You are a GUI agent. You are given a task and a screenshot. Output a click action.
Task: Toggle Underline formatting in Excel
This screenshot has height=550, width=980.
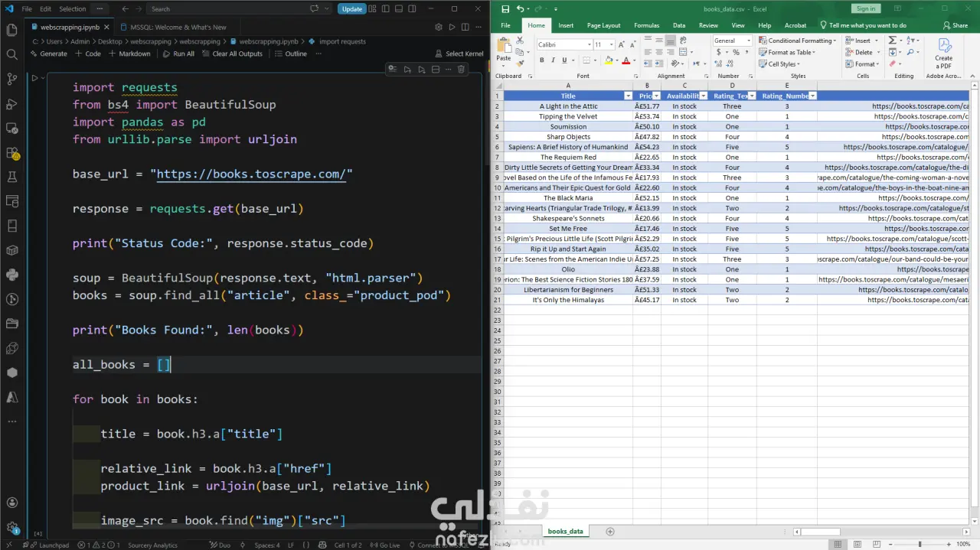[x=564, y=60]
